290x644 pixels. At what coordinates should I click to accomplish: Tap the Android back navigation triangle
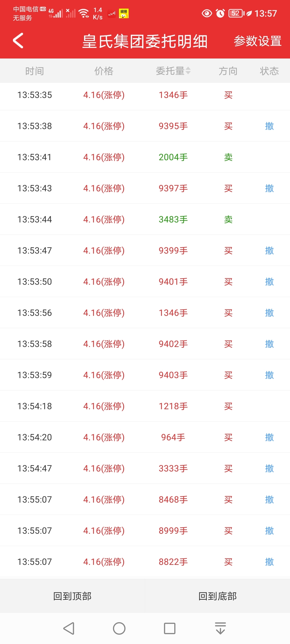click(x=69, y=628)
